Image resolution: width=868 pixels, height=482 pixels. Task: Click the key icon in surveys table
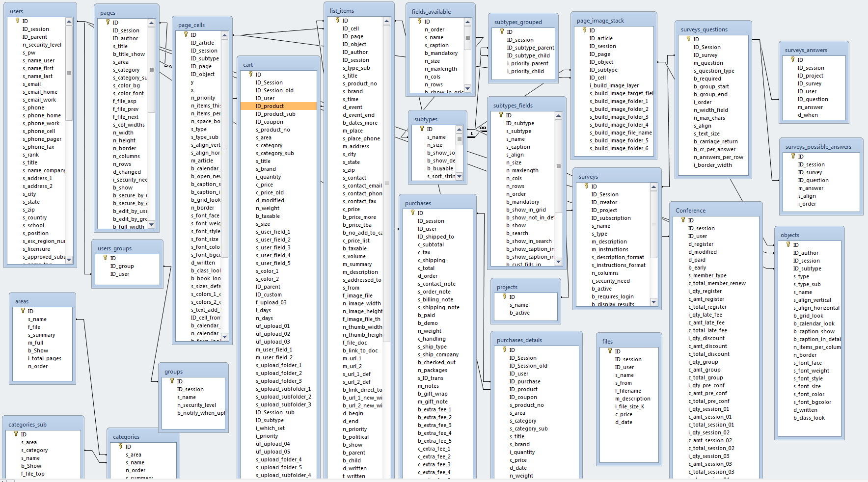point(586,186)
